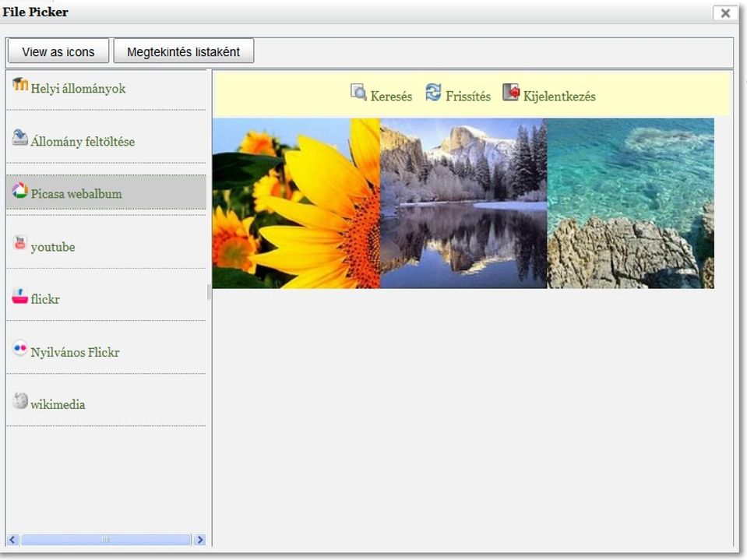Screen dimensions: 747x560
Task: Open the wikimedia text link
Action: click(x=58, y=405)
